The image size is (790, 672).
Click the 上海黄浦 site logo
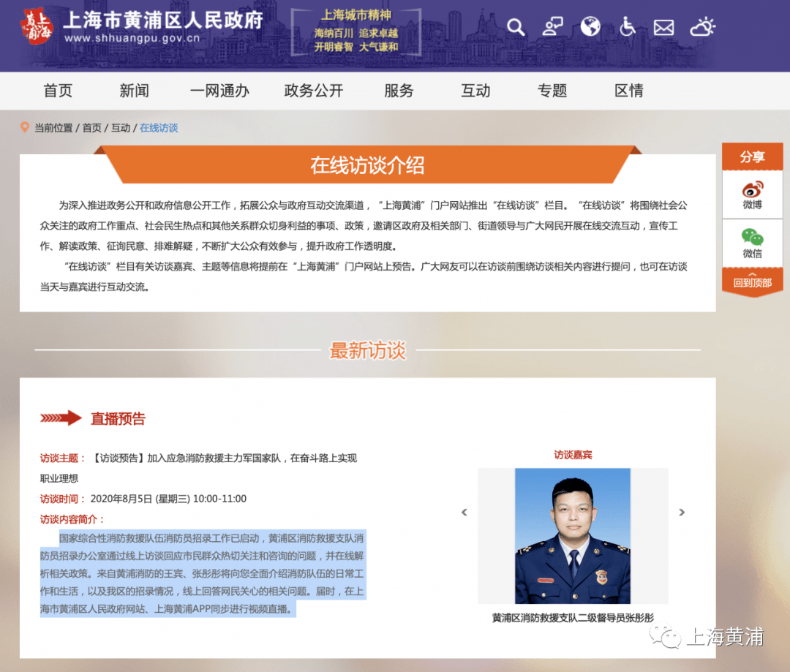point(37,27)
